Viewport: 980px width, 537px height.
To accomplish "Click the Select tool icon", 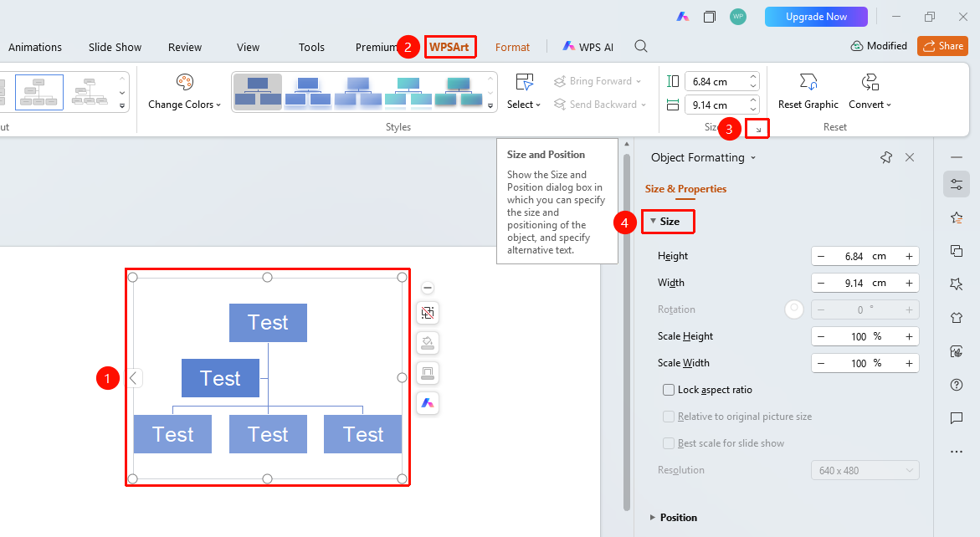I will tap(524, 82).
